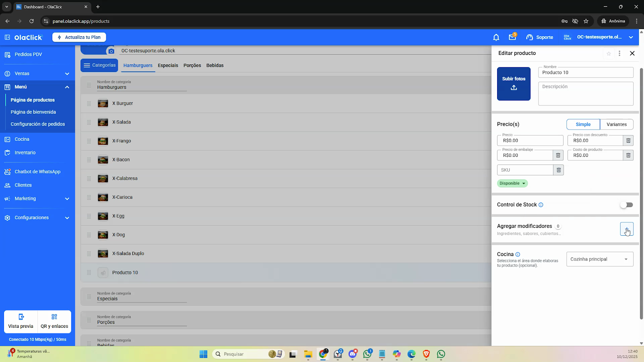Click the favorite star in Editar producto
Image resolution: width=644 pixels, height=362 pixels.
coord(609,53)
